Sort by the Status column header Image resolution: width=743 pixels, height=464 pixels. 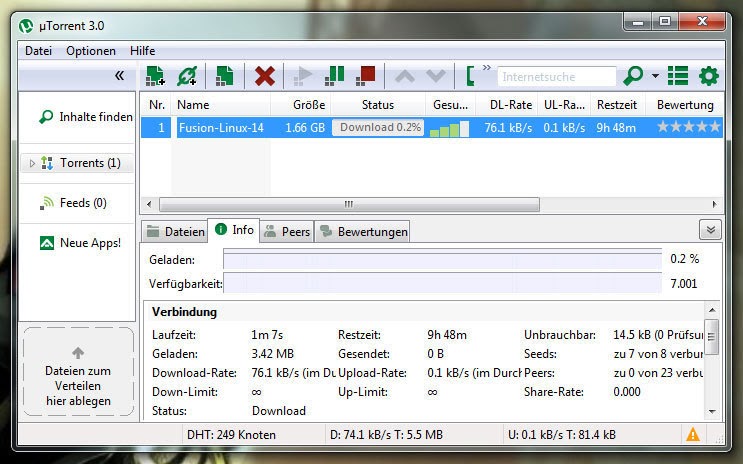click(x=378, y=105)
